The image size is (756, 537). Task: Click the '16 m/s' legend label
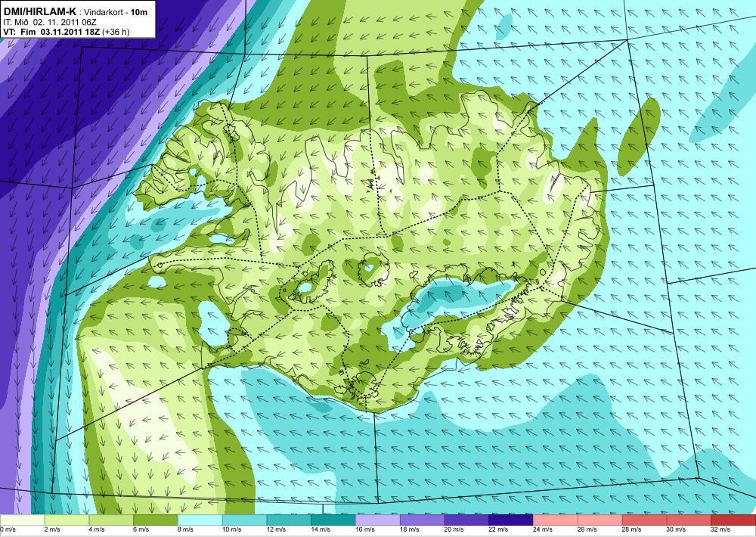coord(365,529)
